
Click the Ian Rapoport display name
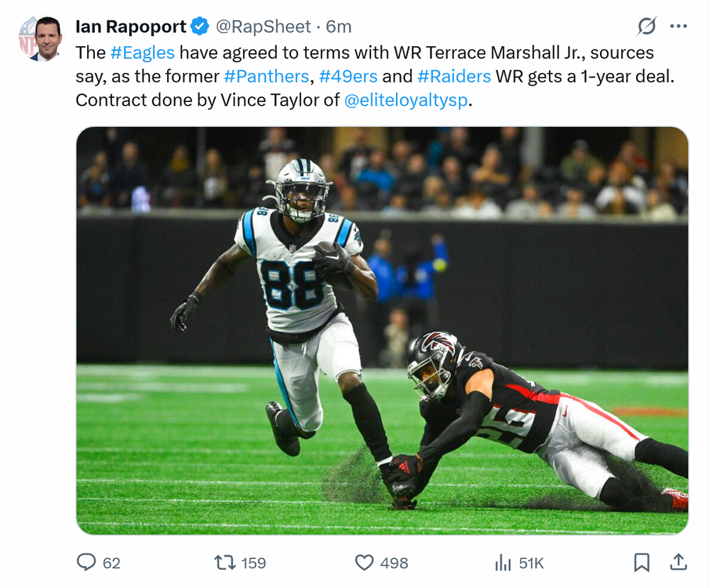click(x=131, y=27)
